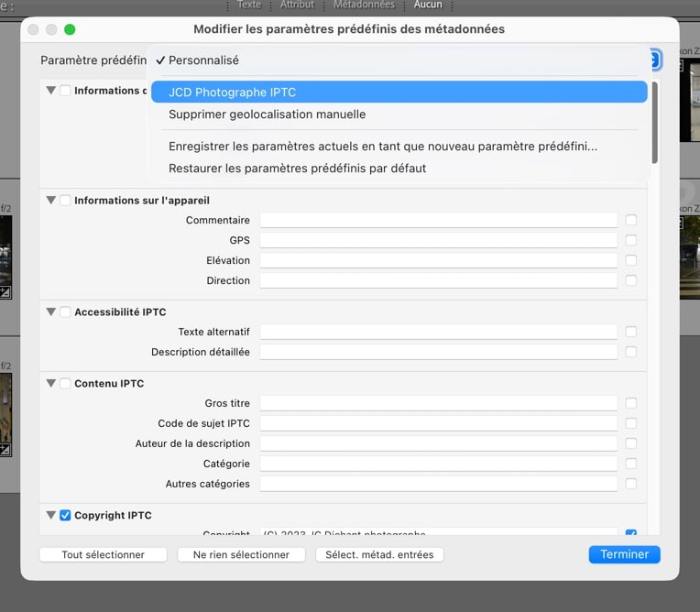
Task: Enable the Direction field checkbox
Action: click(630, 280)
